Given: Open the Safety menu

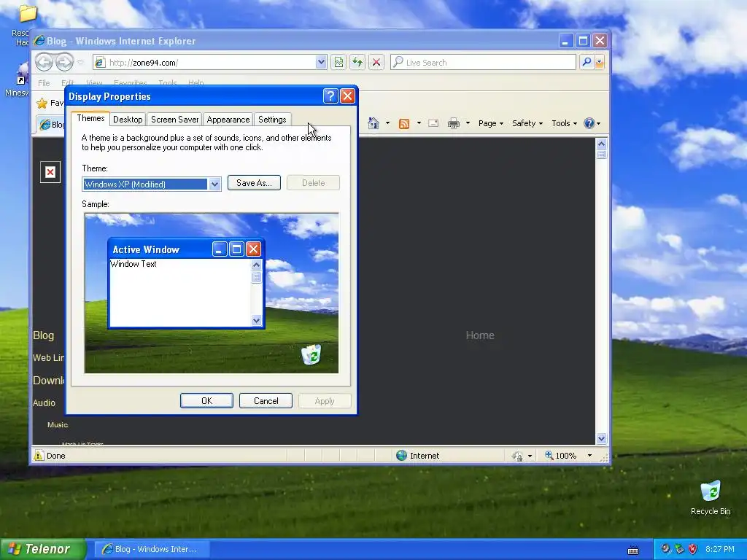Looking at the screenshot, I should click(527, 123).
